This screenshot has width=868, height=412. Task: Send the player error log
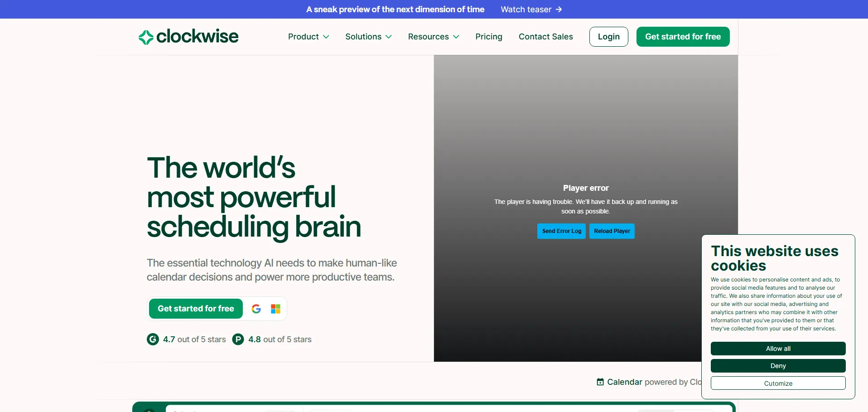[561, 231]
